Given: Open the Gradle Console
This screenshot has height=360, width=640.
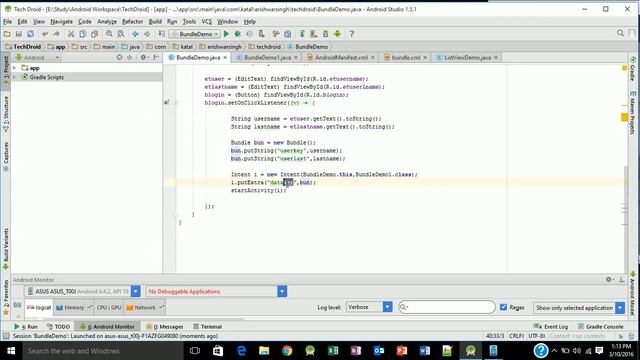Looking at the screenshot, I should coord(600,327).
